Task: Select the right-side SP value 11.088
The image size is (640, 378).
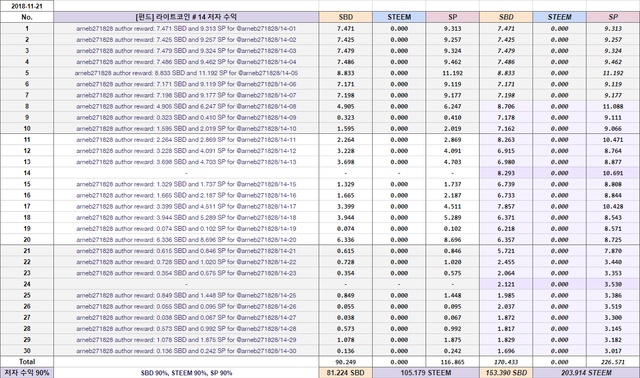Action: point(613,106)
